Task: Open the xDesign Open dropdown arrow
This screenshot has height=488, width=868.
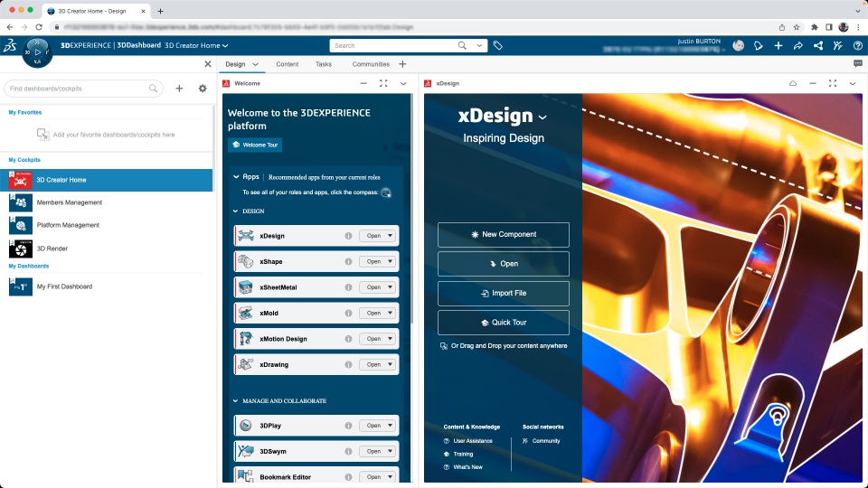Action: click(391, 236)
